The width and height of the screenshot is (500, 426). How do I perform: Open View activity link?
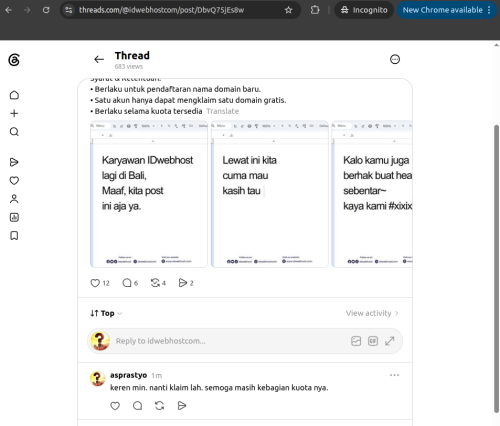372,313
